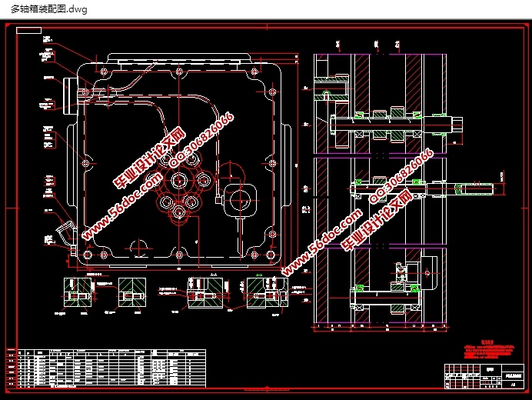Click the www.56doc.com watermark over the section view
The height and width of the screenshot is (400, 532).
321,242
